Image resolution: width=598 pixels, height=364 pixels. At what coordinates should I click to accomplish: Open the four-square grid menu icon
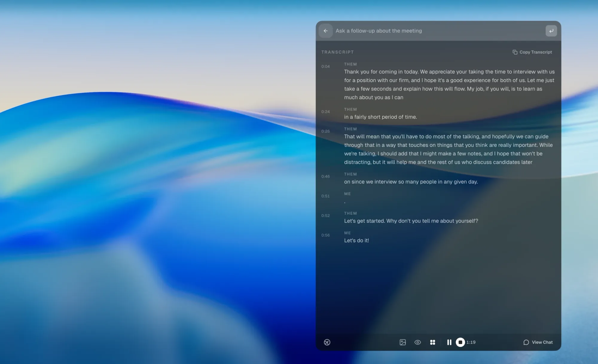coord(433,342)
